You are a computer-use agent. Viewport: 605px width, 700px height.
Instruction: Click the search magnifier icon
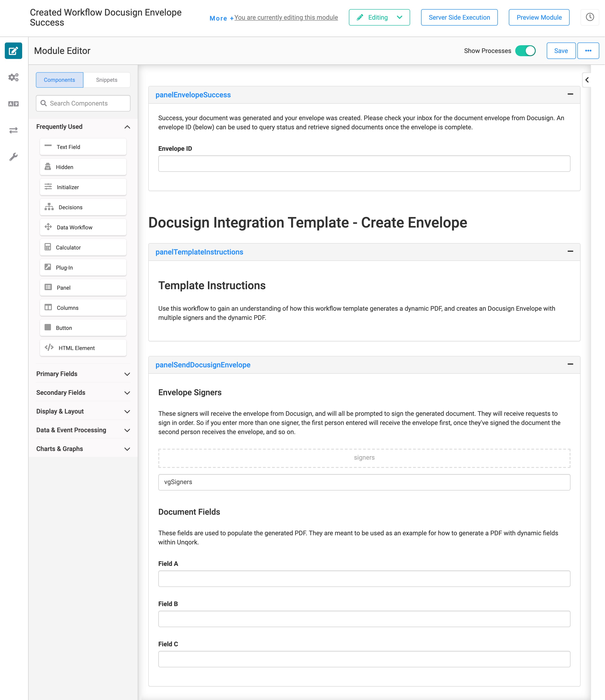coord(44,103)
